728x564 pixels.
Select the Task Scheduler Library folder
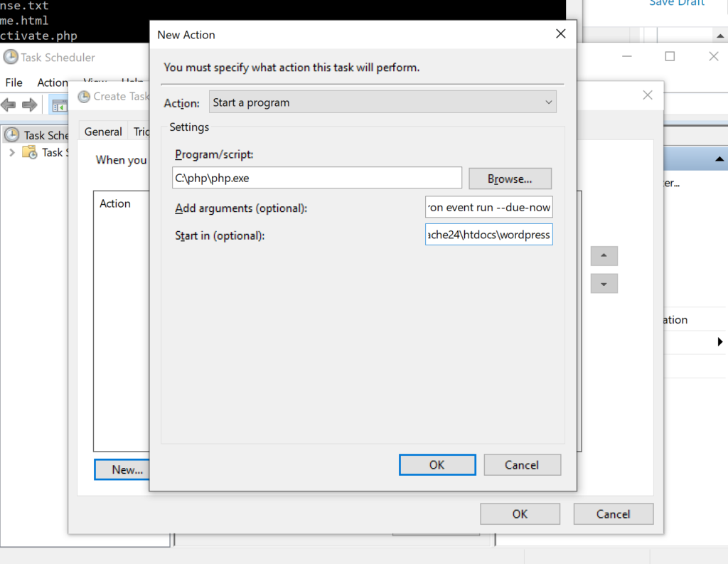[53, 152]
